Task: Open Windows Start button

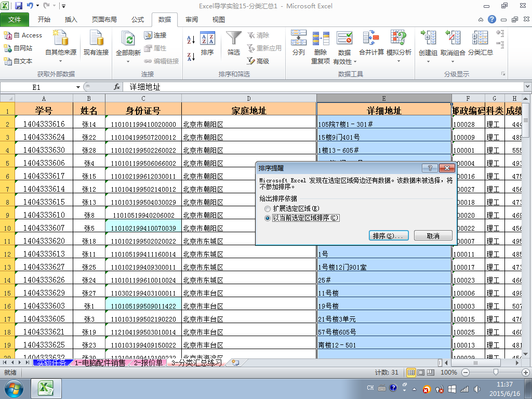Action: pyautogui.click(x=14, y=389)
